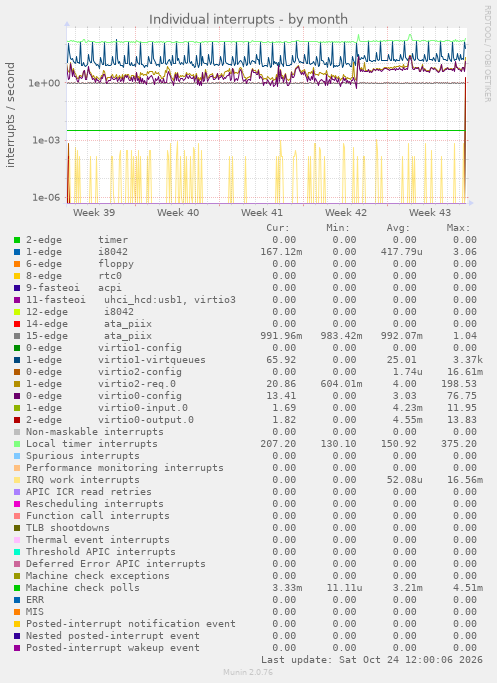Click the virtio0-input.0 legend label
Screen dimensions: 497x683
[143, 408]
